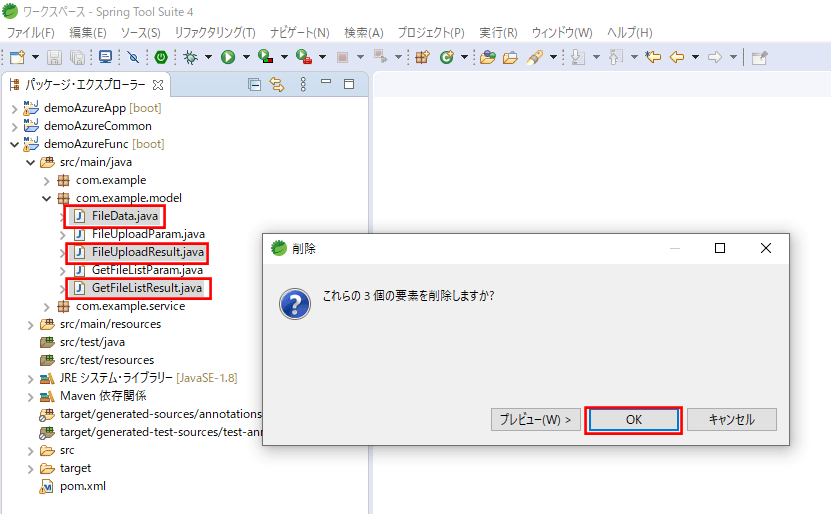Click the pin editor toolbar icon

point(759,57)
